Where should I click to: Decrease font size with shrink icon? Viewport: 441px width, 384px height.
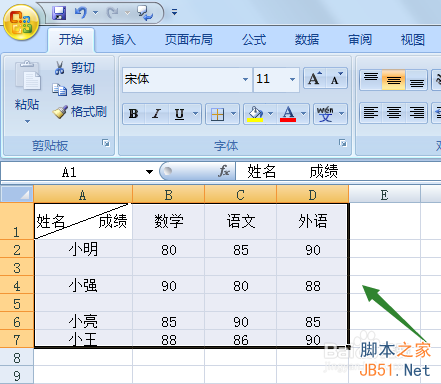(x=336, y=79)
